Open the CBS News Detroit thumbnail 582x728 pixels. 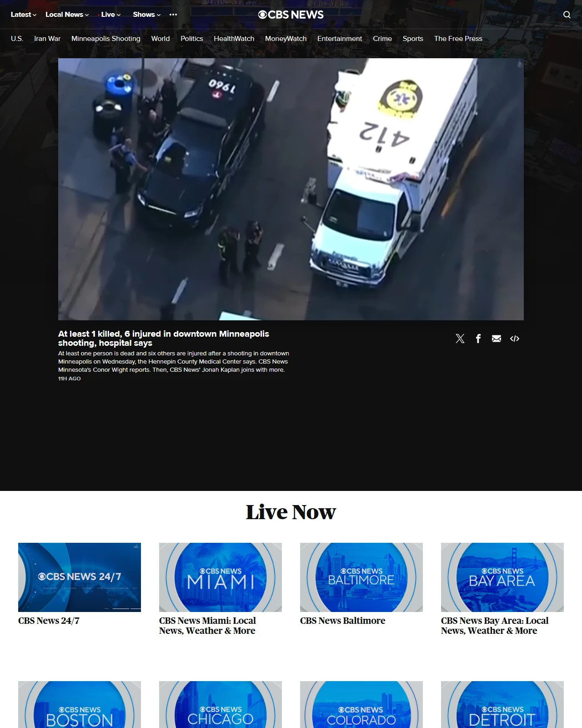[x=502, y=704]
